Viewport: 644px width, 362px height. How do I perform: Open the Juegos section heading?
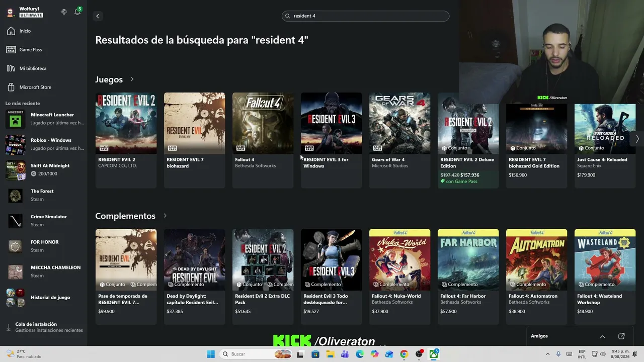pos(109,79)
